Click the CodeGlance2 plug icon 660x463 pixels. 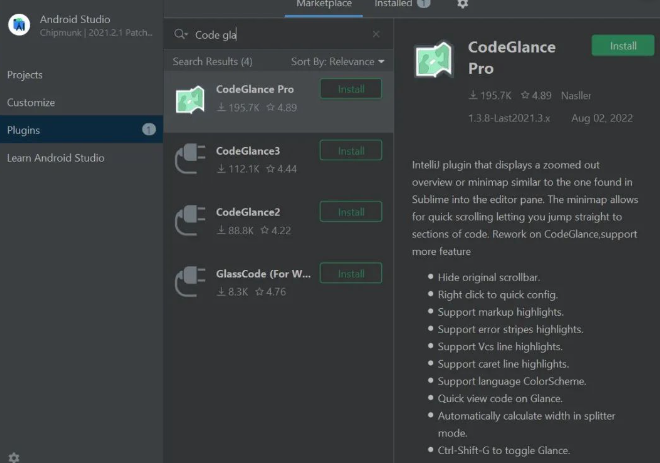tap(190, 220)
